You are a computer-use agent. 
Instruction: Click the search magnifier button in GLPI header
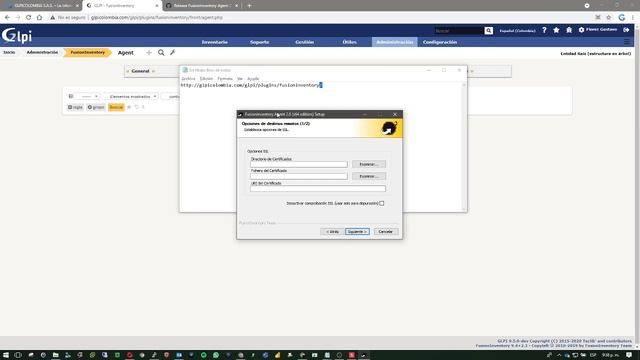pos(489,31)
